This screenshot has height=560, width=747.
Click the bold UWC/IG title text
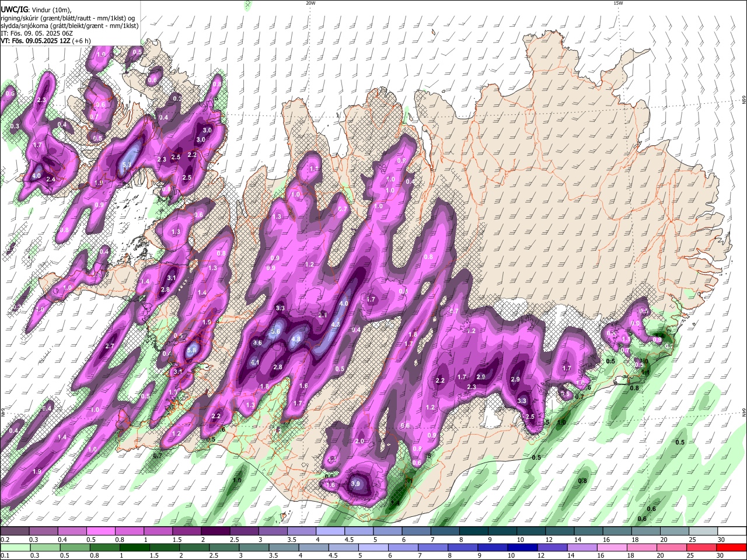pyautogui.click(x=15, y=9)
